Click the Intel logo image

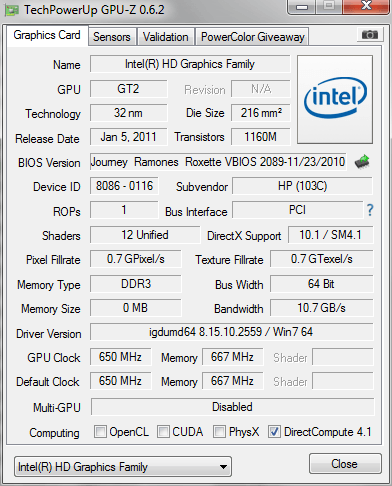[335, 99]
